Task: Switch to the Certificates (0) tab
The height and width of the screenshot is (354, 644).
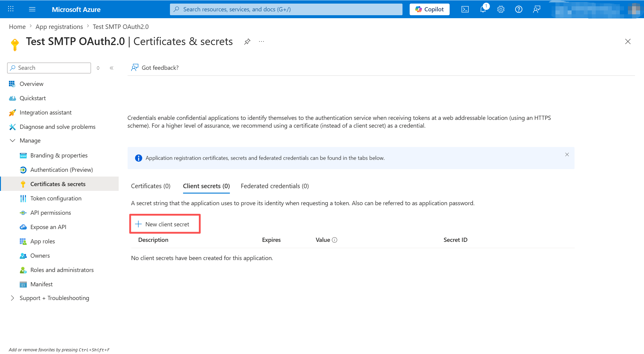Action: click(x=151, y=186)
